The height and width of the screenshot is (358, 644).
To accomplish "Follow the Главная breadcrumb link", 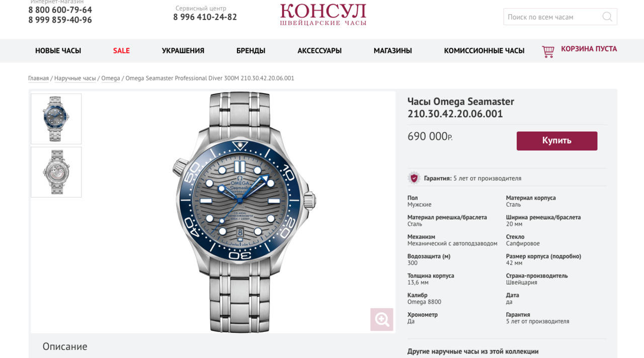I will 38,78.
